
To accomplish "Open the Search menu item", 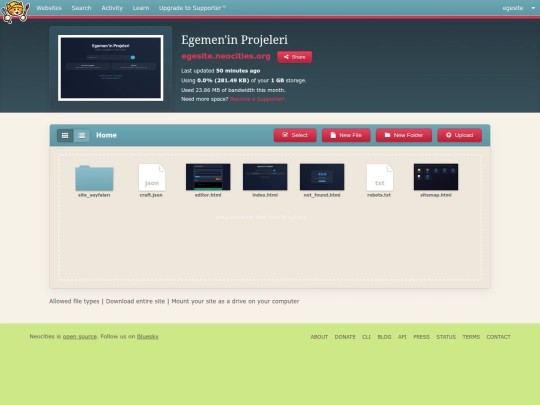I will pyautogui.click(x=81, y=8).
